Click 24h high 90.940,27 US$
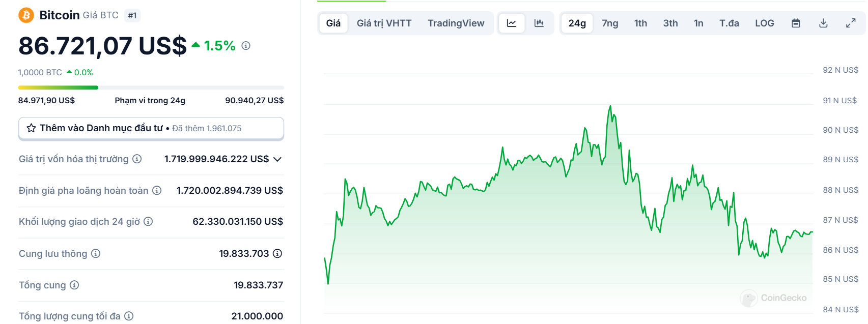Image resolution: width=868 pixels, height=324 pixels. pyautogui.click(x=255, y=100)
